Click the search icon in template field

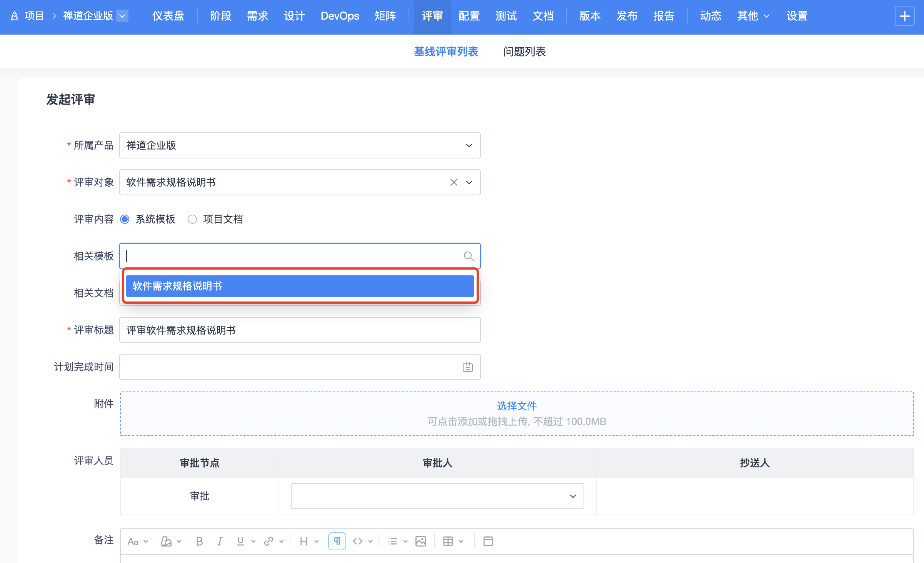click(468, 256)
